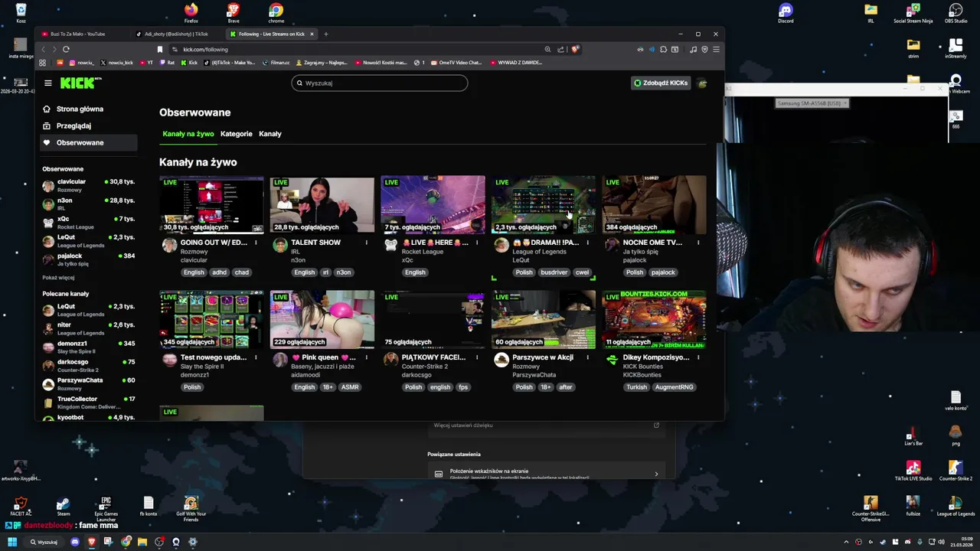Click the busdriver tag under LeQut stream
This screenshot has width=980, height=551.
pos(554,272)
